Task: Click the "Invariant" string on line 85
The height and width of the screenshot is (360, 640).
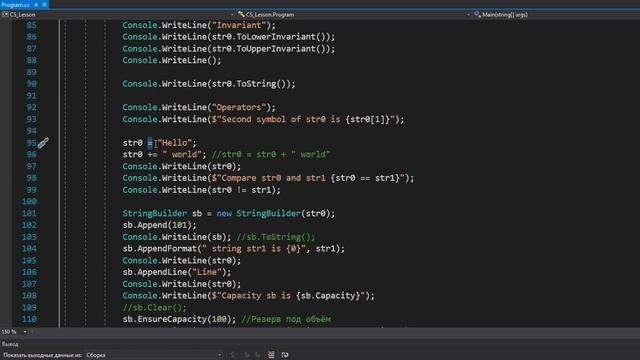Action: pyautogui.click(x=239, y=25)
